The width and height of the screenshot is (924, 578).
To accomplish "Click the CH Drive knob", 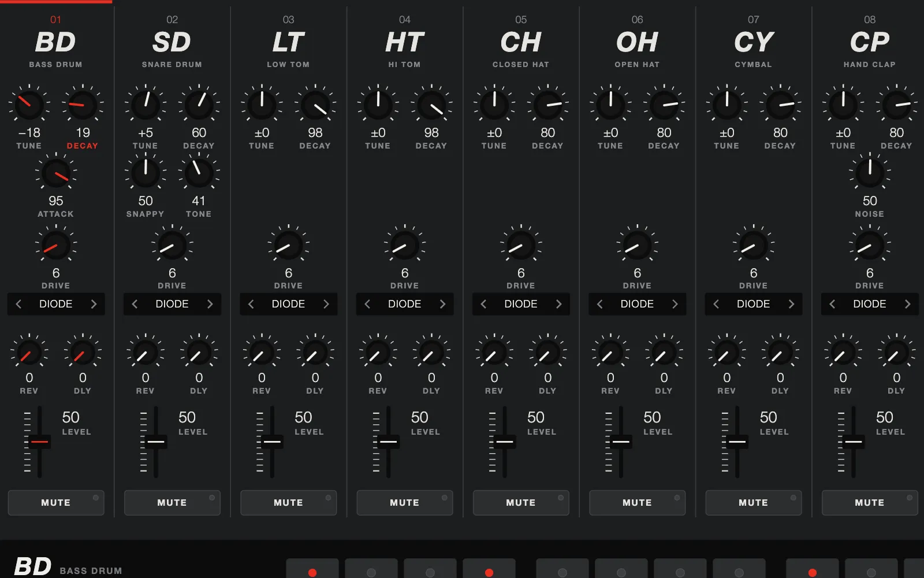I will (x=521, y=246).
